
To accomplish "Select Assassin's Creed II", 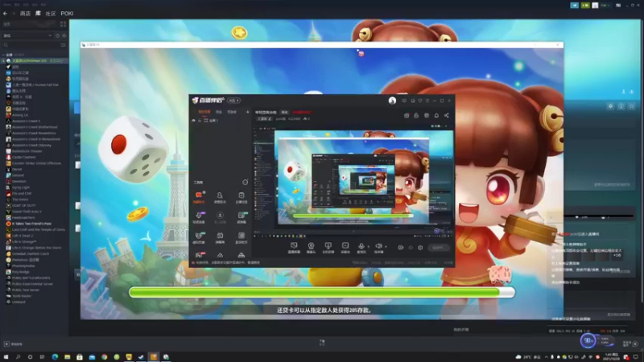I will point(26,121).
